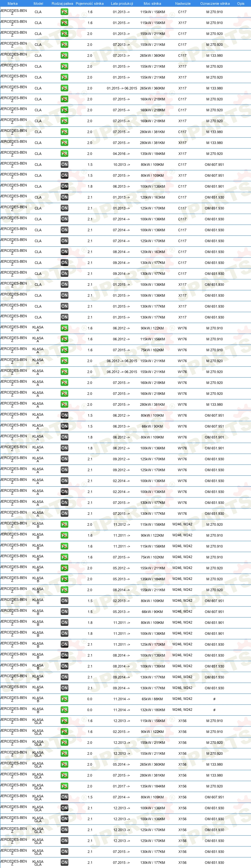Click 1.8 capacity cell in CLA 06.2013 row
The image size is (251, 868).
point(90,186)
